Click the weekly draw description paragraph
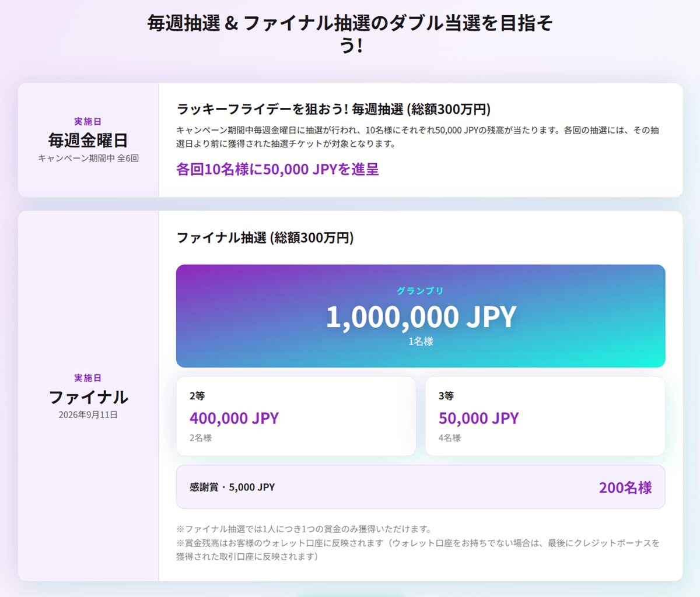The height and width of the screenshot is (597, 700). click(418, 136)
